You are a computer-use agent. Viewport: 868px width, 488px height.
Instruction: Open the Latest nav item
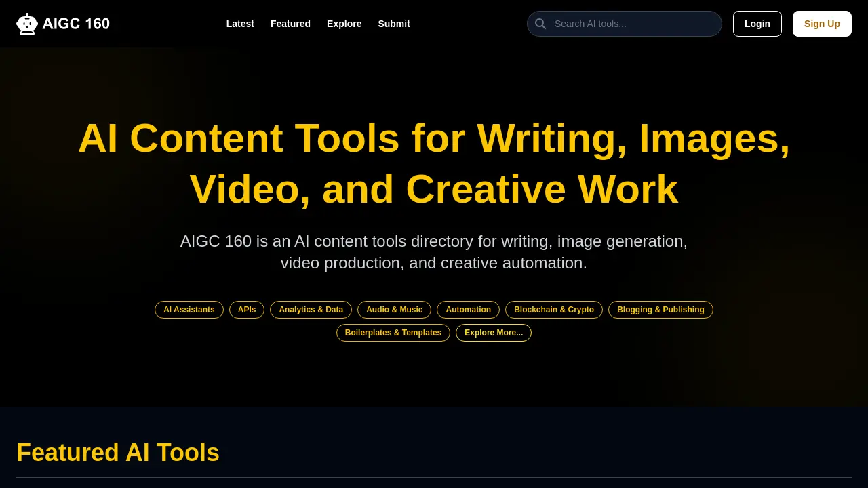tap(240, 24)
